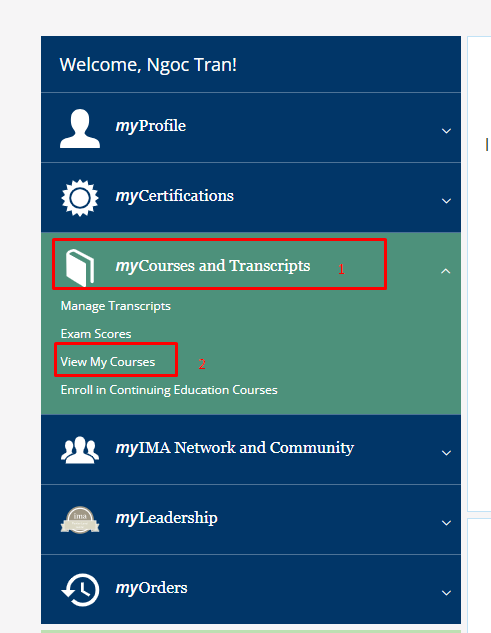This screenshot has height=633, width=491.
Task: Expand the myProfile section chevron
Action: click(x=446, y=131)
